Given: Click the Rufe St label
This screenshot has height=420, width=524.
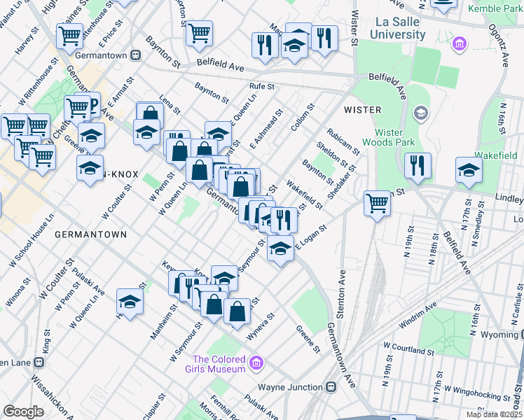Looking at the screenshot, I should pos(262,87).
